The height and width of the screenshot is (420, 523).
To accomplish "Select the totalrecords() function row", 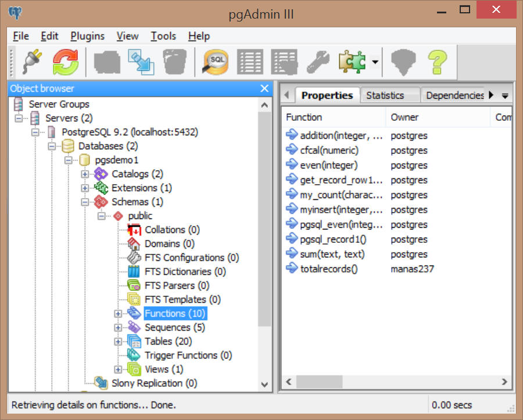I will click(x=397, y=268).
